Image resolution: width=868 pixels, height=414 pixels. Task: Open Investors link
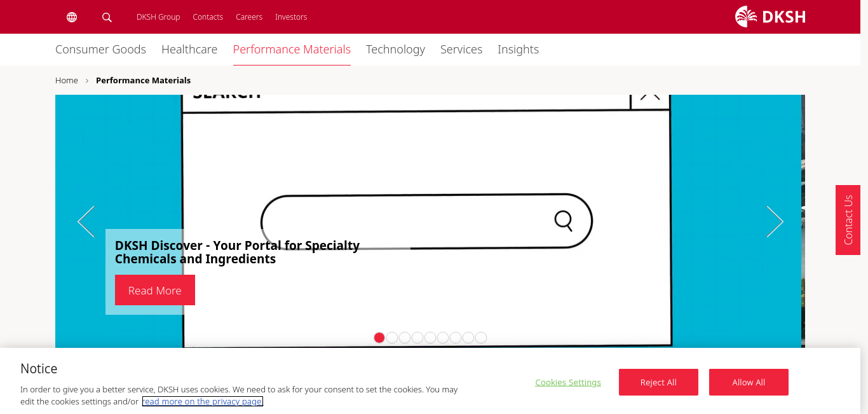tap(291, 17)
